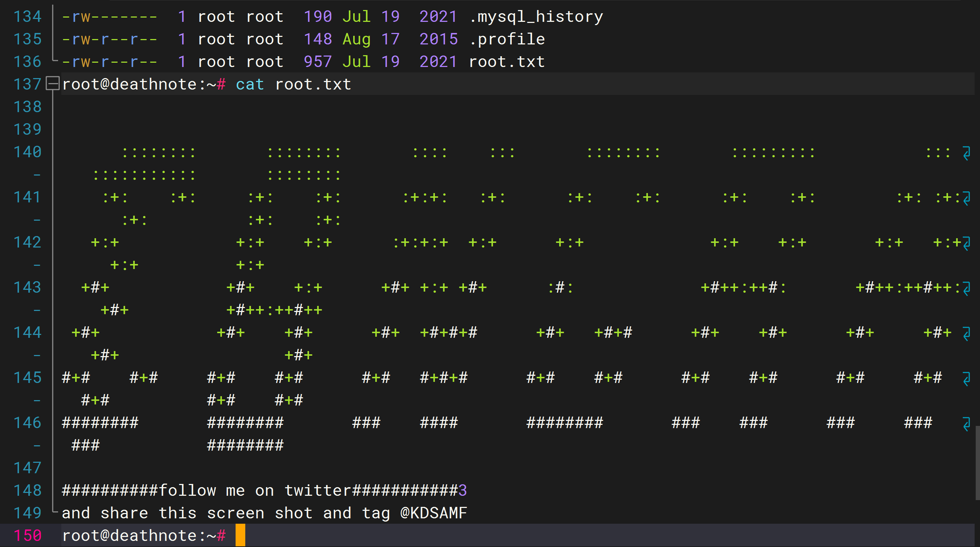
Task: Click the wrap indicator icon on line 140
Action: coord(967,153)
